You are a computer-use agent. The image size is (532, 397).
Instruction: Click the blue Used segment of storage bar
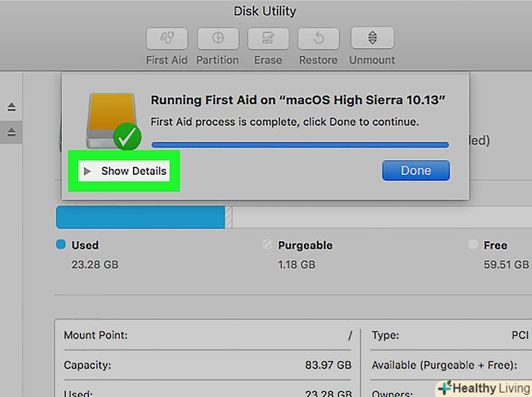pyautogui.click(x=140, y=216)
